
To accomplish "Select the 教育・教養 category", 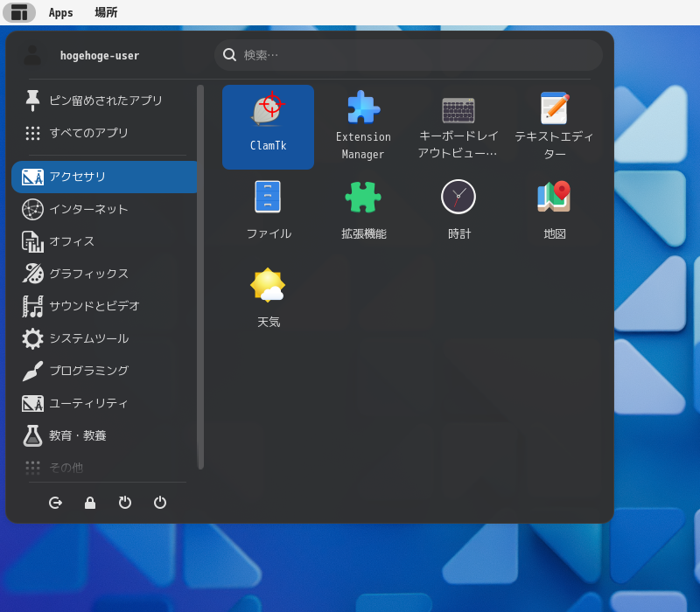I will 105,435.
